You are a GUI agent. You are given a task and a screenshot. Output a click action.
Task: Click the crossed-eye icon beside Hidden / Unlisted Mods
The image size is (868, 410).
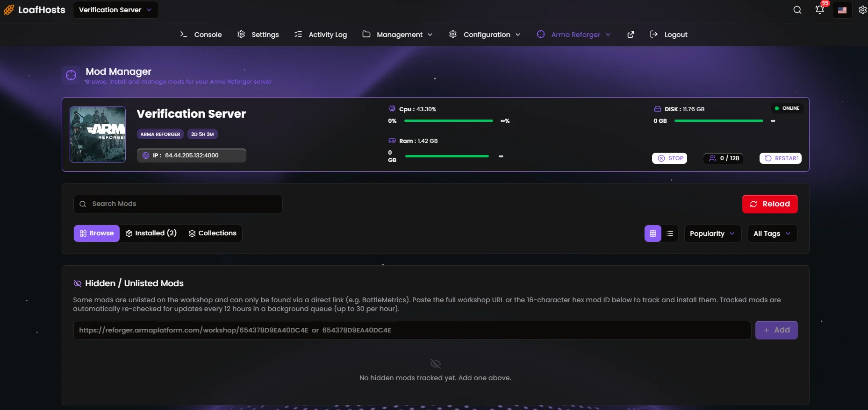[x=78, y=283]
